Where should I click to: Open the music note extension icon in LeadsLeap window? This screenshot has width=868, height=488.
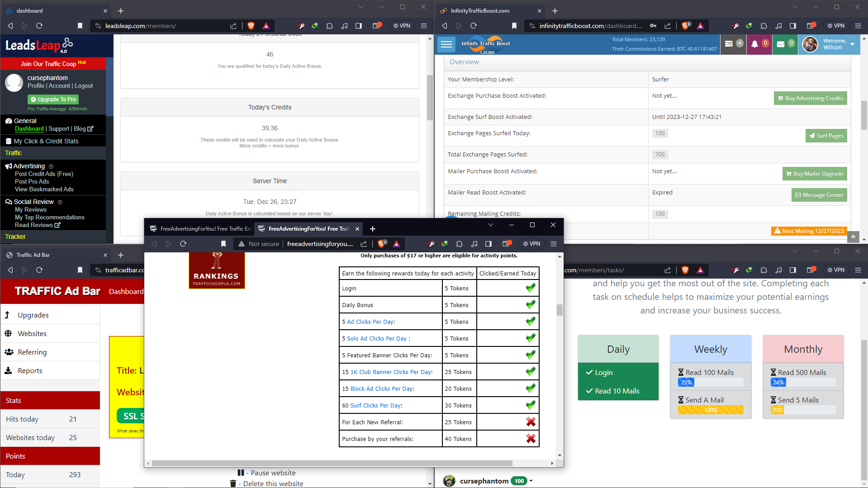tap(344, 26)
